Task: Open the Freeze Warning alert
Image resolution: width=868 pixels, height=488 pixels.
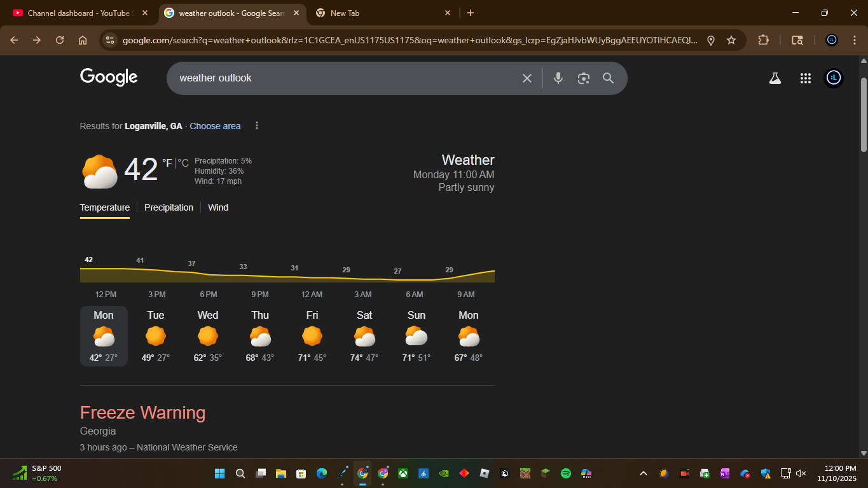Action: click(x=142, y=413)
